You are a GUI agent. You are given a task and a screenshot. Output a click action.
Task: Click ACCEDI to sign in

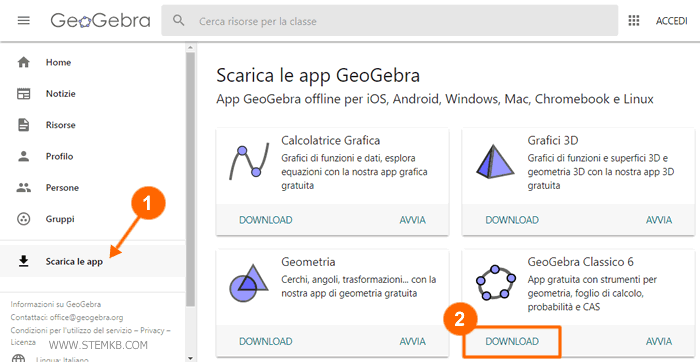(x=671, y=21)
